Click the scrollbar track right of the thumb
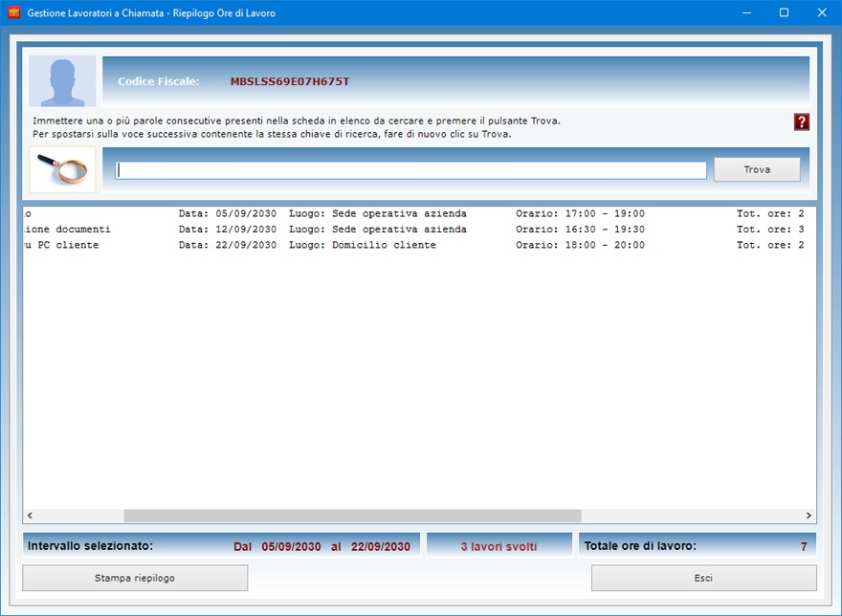The image size is (842, 616). tap(689, 516)
